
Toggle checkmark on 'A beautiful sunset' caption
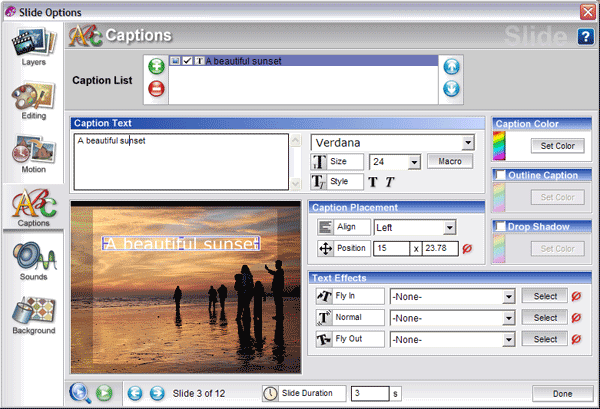click(187, 60)
